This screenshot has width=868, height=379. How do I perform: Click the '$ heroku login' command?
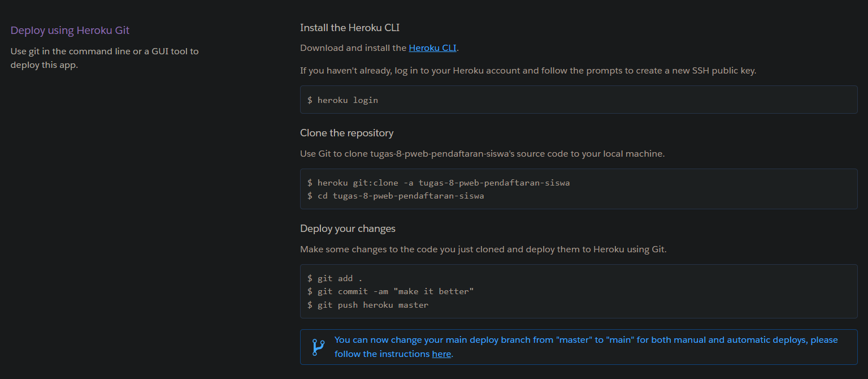[342, 100]
